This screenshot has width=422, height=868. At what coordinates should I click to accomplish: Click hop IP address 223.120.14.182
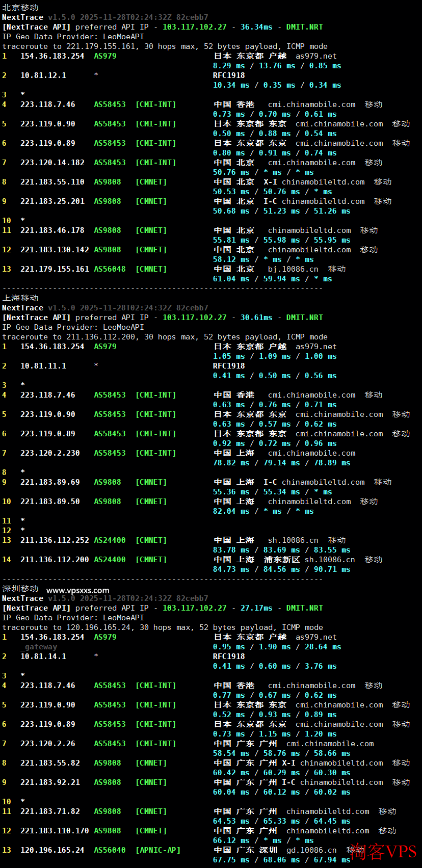pyautogui.click(x=52, y=163)
